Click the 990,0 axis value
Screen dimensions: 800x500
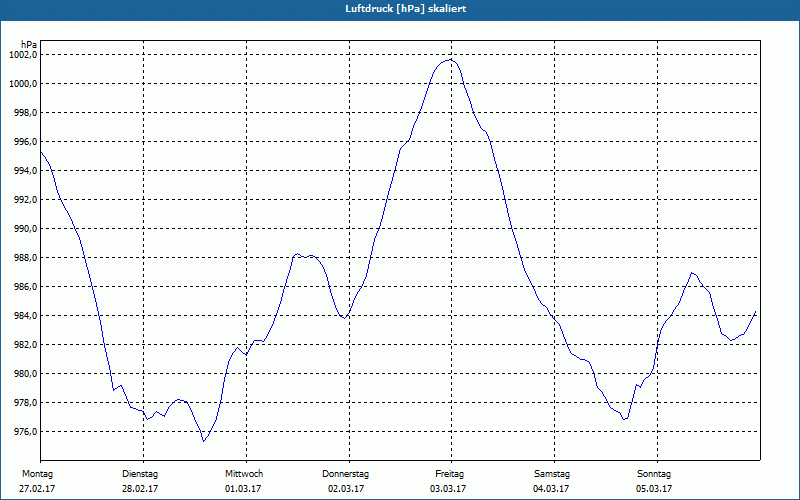pyautogui.click(x=25, y=229)
